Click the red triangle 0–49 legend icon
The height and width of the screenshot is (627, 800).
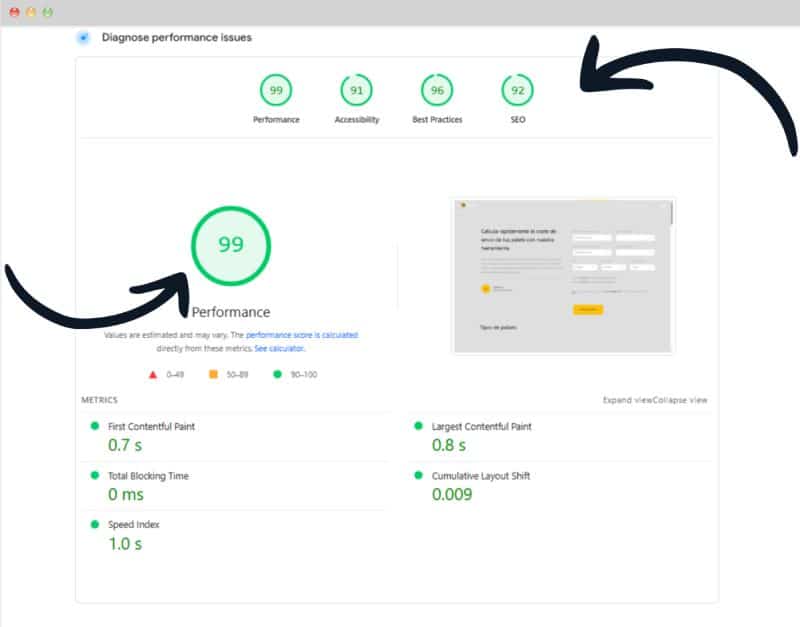coord(153,375)
